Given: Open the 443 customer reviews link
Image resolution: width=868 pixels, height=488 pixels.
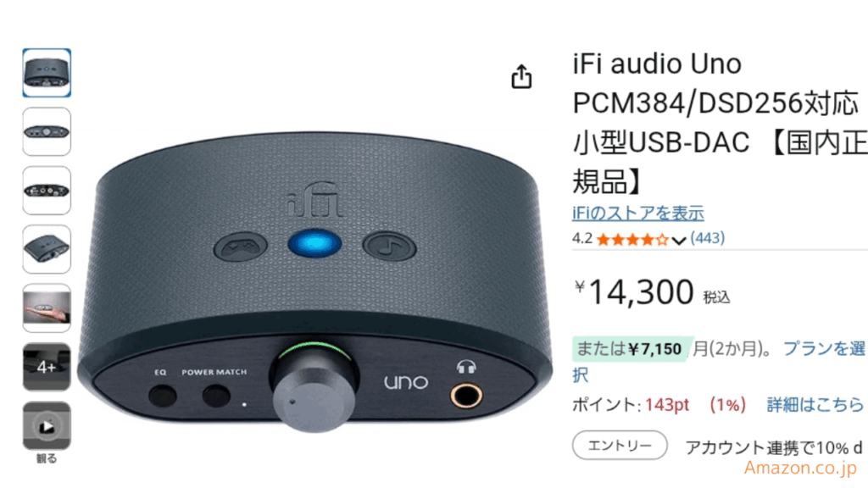Looking at the screenshot, I should pos(708,238).
